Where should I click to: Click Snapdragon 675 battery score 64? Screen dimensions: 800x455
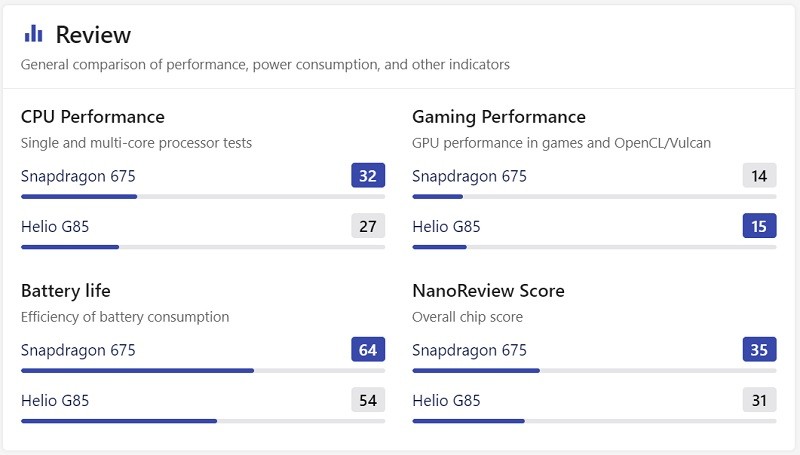click(x=368, y=349)
